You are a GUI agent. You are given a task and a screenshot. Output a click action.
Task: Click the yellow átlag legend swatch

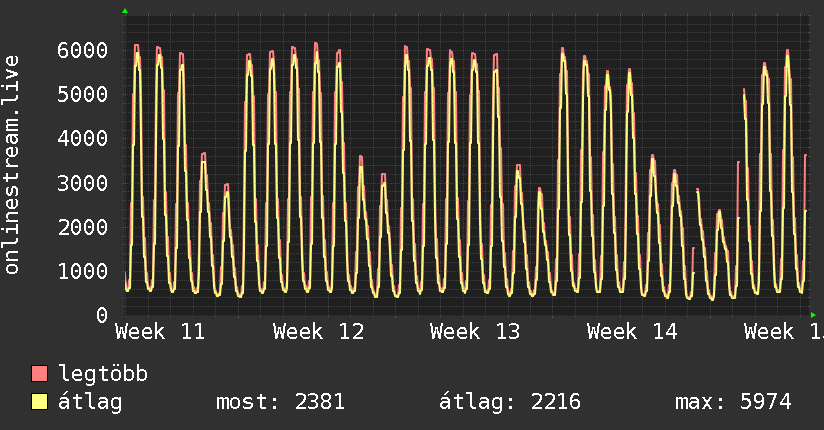click(39, 402)
